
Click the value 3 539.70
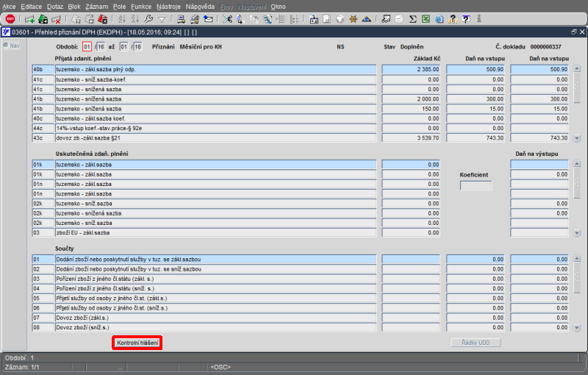pyautogui.click(x=411, y=138)
